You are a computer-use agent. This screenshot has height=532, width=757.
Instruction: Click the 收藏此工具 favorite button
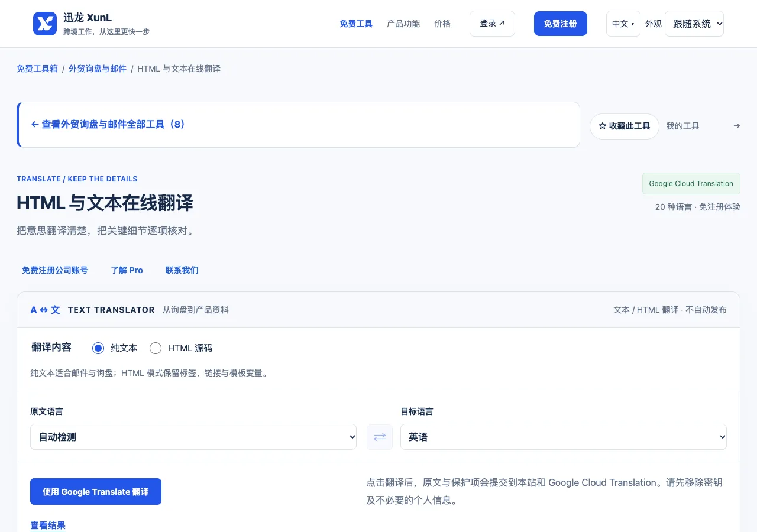point(625,126)
